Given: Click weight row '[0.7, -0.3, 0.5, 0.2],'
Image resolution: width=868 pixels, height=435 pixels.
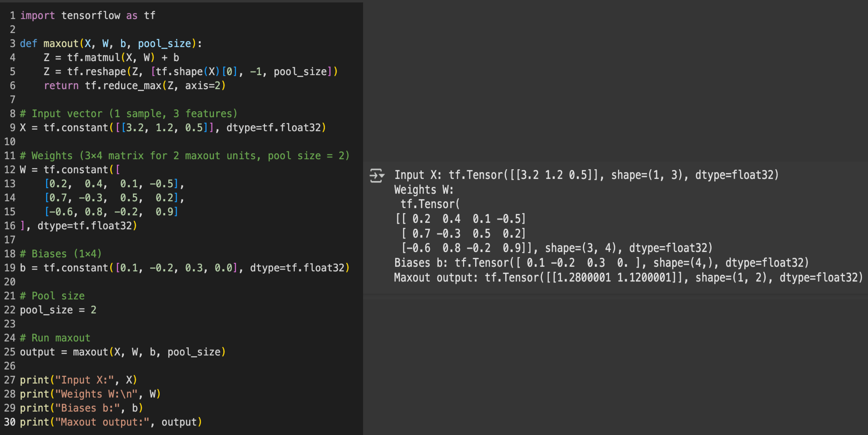Looking at the screenshot, I should pyautogui.click(x=114, y=197).
